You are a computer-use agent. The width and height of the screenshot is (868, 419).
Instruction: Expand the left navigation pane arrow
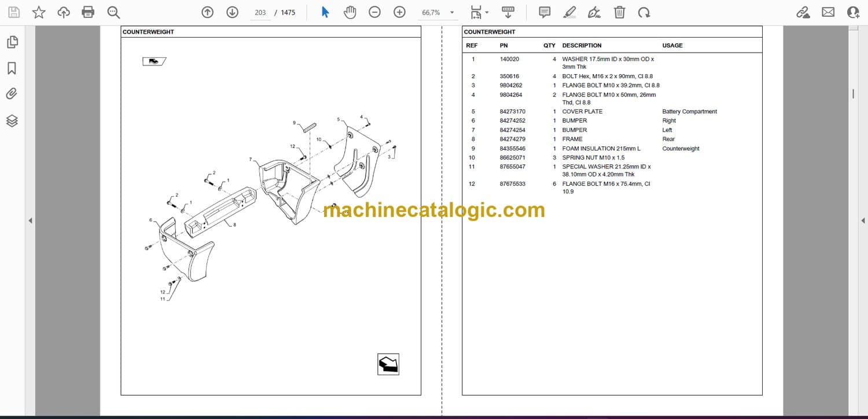[30, 220]
